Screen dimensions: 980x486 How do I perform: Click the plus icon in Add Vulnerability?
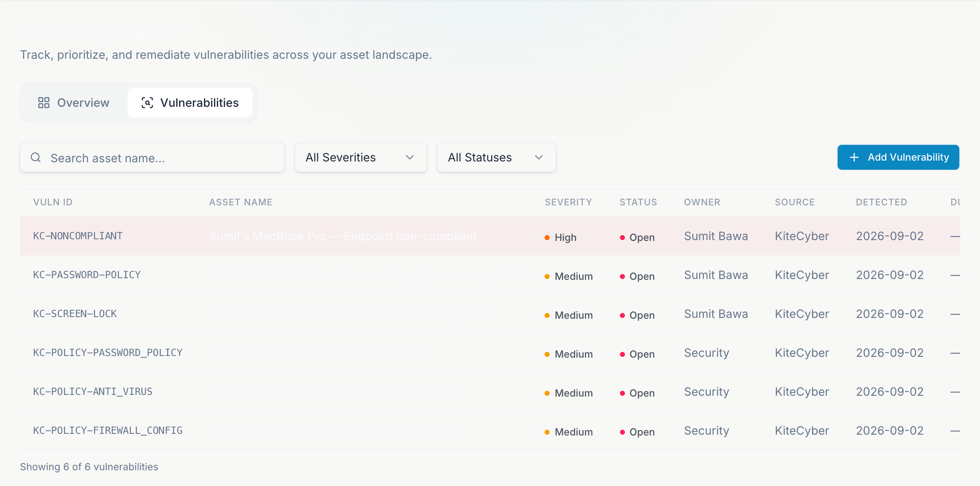pos(854,157)
